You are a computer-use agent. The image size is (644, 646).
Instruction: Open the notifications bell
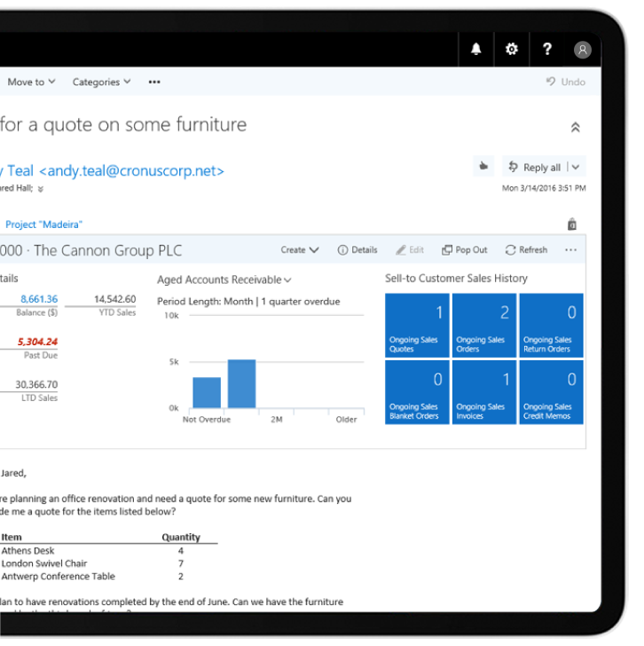476,49
